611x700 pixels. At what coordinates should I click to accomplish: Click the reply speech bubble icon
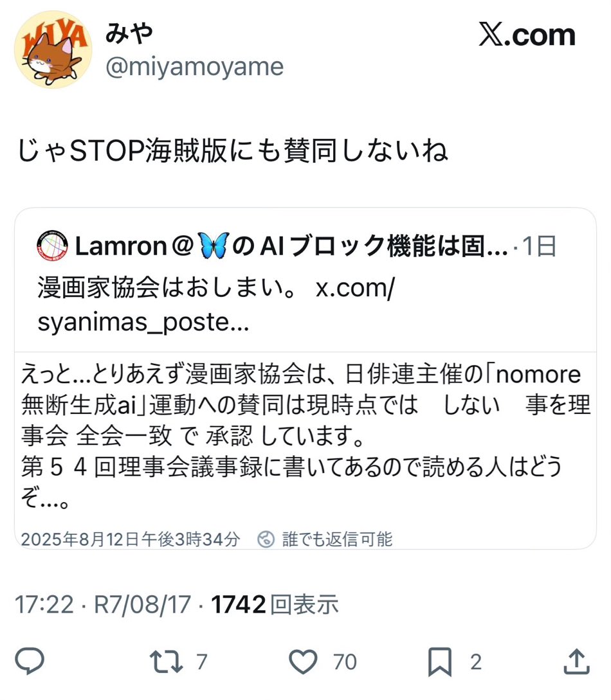coord(30,661)
